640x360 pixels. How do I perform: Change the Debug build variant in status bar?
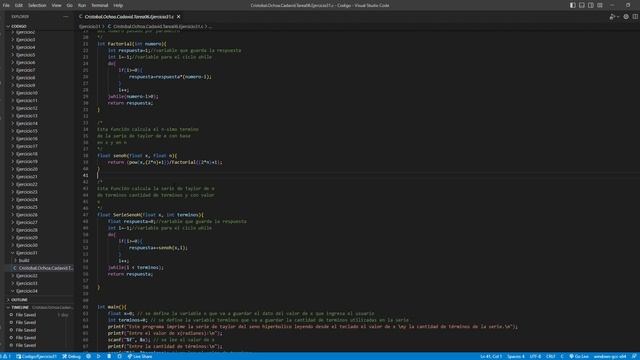71,356
